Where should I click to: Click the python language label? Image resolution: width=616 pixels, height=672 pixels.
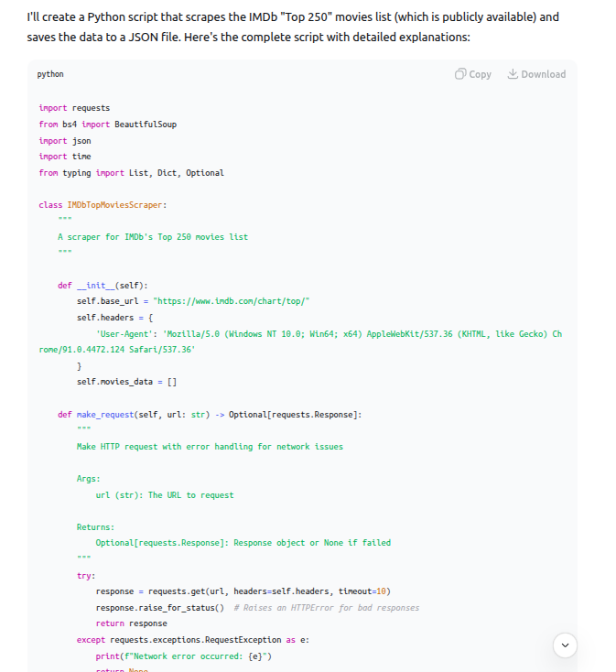[x=50, y=74]
